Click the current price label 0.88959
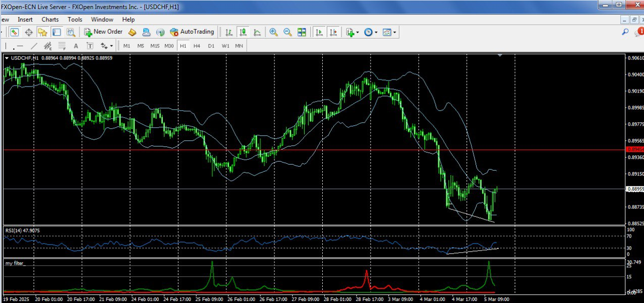Viewport: 644px width, 303px height. (x=635, y=189)
